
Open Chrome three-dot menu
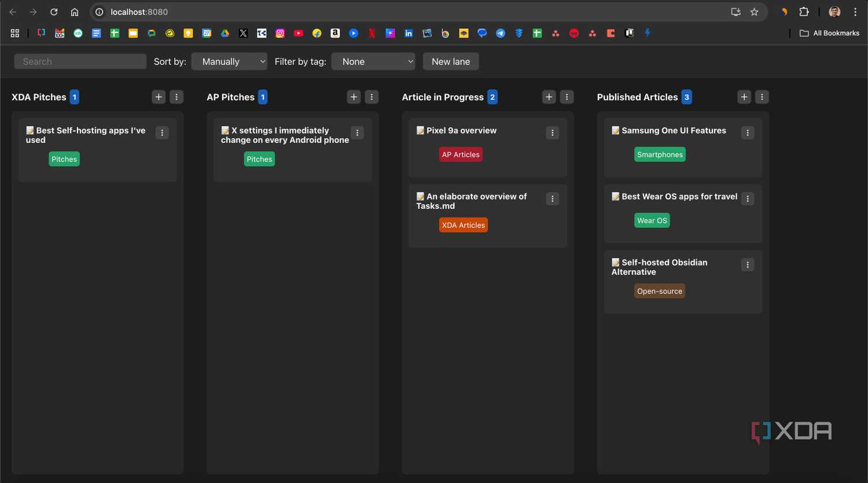(855, 12)
